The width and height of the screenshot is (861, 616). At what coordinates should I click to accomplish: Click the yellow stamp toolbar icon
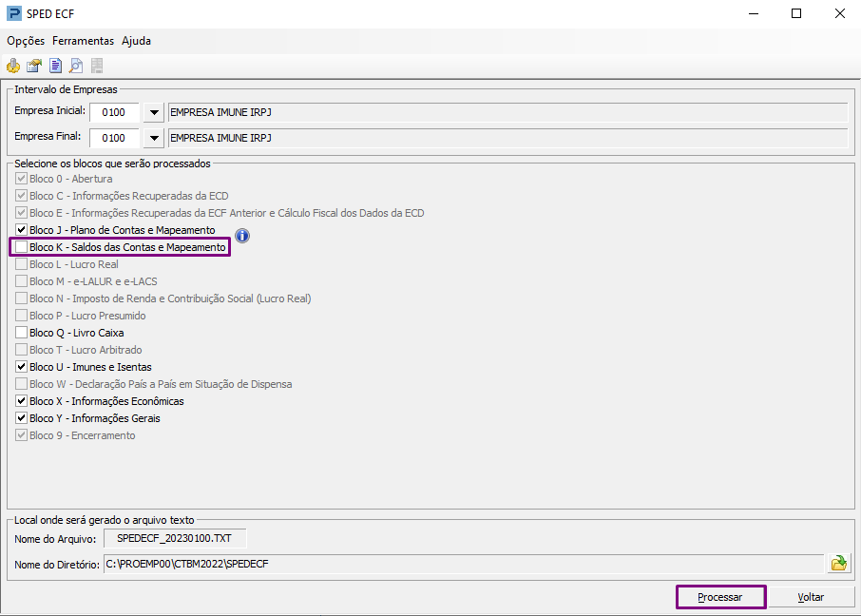(13, 66)
